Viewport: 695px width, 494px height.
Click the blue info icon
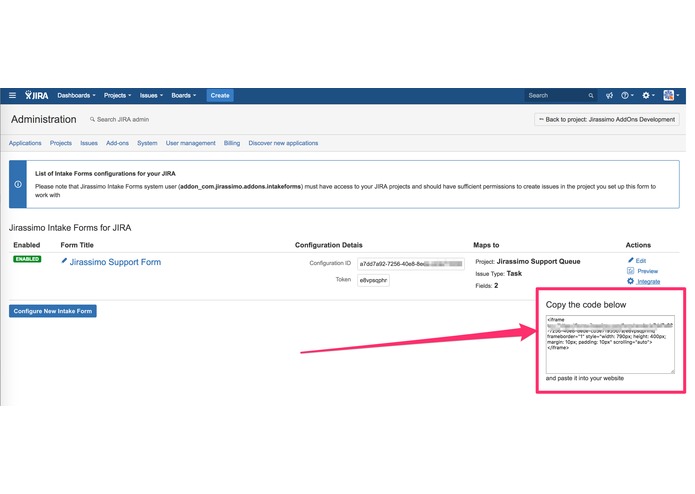point(18,184)
